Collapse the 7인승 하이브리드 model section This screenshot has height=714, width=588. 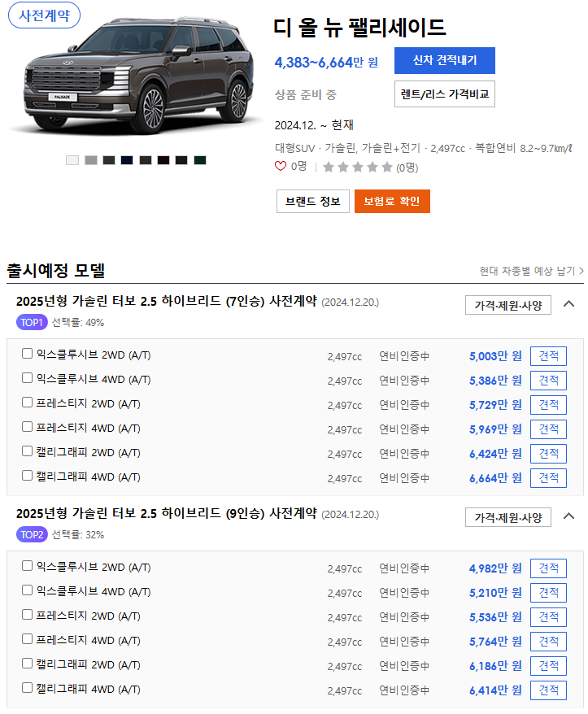[x=568, y=303]
